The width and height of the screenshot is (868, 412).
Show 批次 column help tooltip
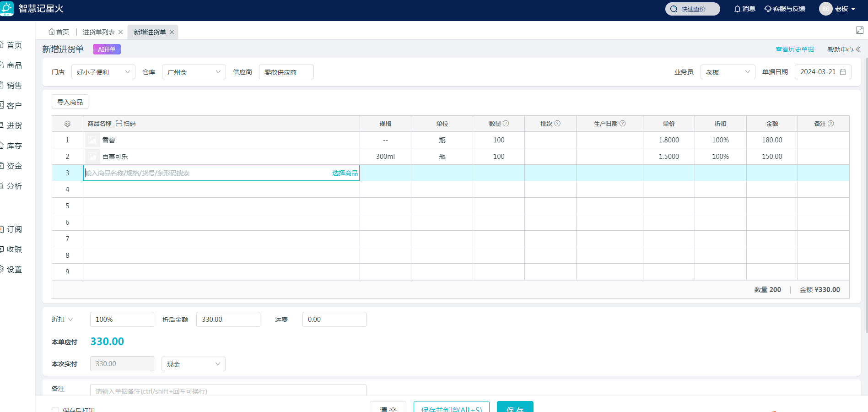[x=557, y=124]
